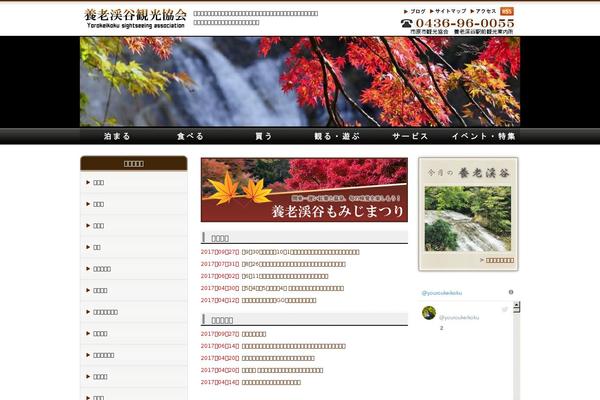This screenshot has height=400, width=600.
Task: Click the 今月の養老渓谷 waterfall photo
Action: pos(468,219)
